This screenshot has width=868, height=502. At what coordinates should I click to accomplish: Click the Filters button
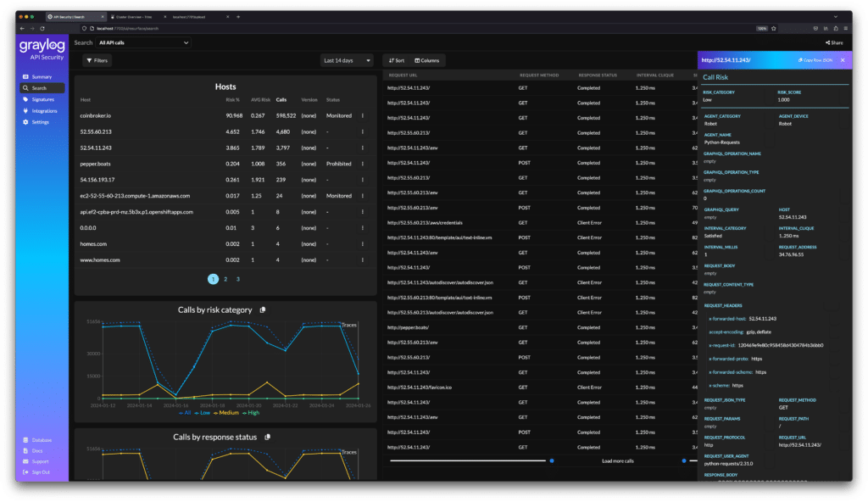(x=97, y=60)
